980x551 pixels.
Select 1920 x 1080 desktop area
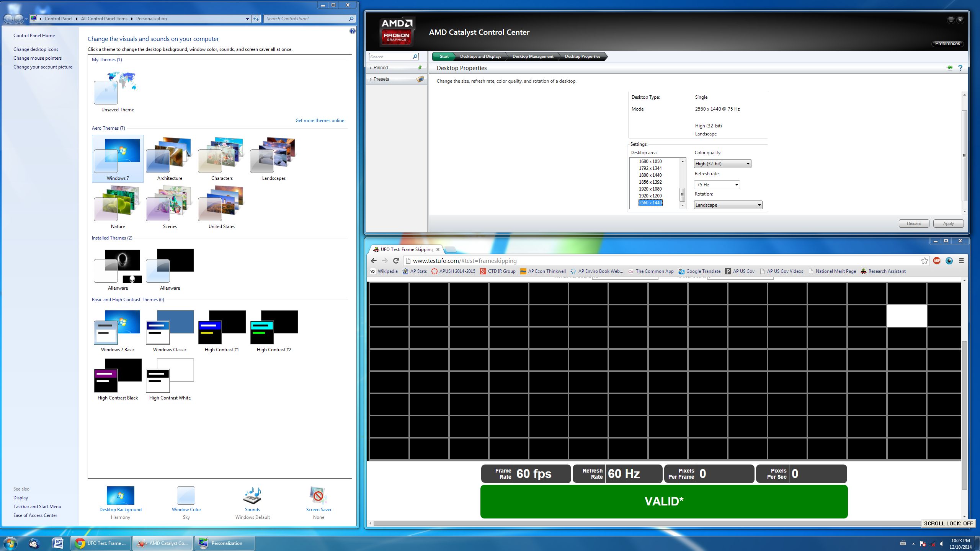[x=650, y=189]
